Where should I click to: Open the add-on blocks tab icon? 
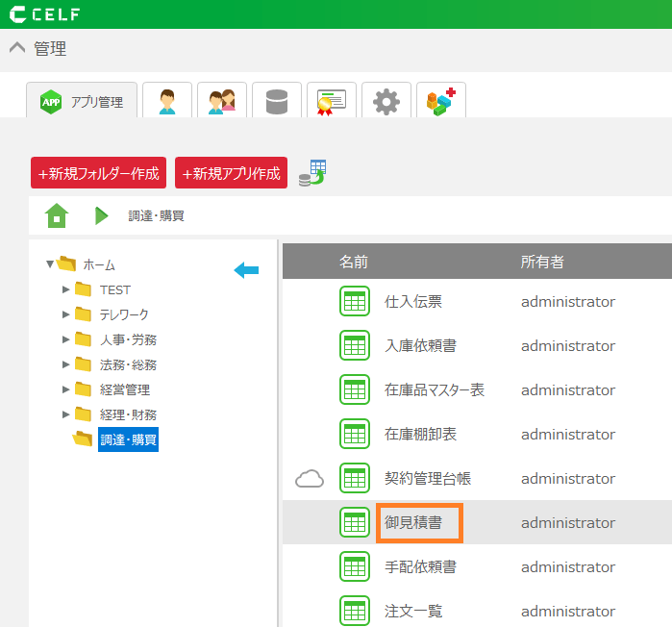tap(441, 101)
